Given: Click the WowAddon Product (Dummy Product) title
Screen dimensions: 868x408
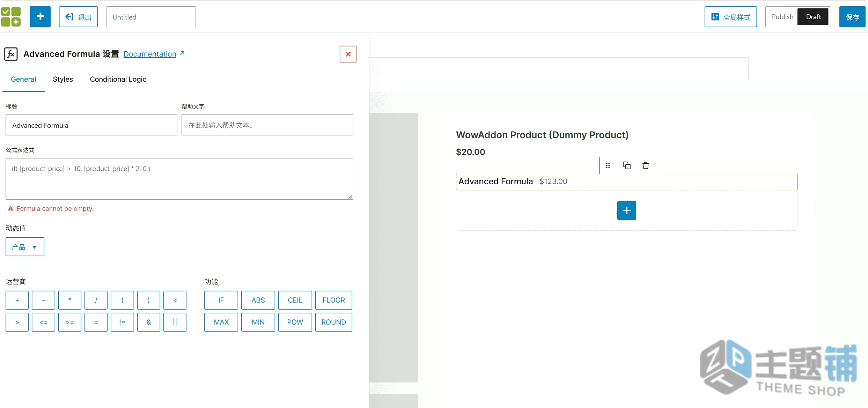Looking at the screenshot, I should tap(542, 135).
